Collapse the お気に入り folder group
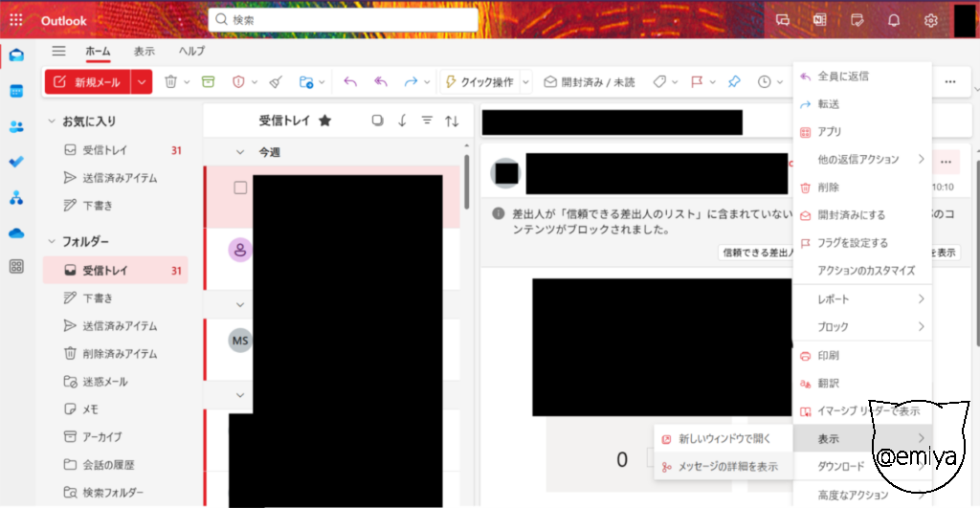The image size is (980, 508). (52, 121)
